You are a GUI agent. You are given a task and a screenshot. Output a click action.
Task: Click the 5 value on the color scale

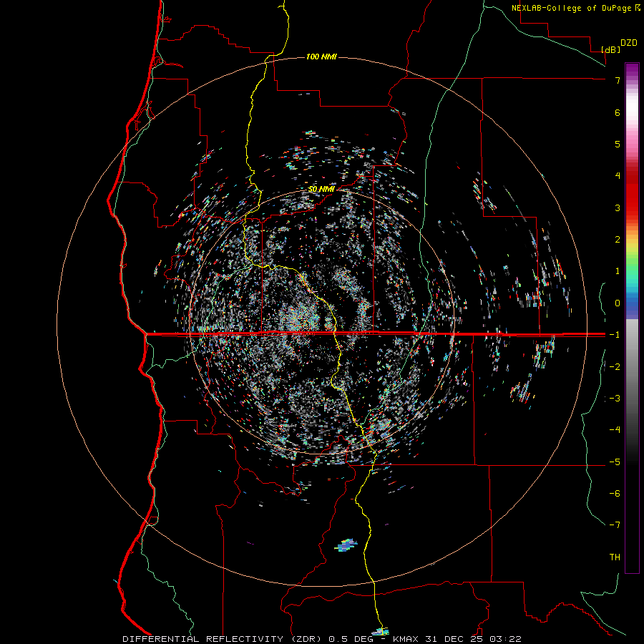coord(618,144)
